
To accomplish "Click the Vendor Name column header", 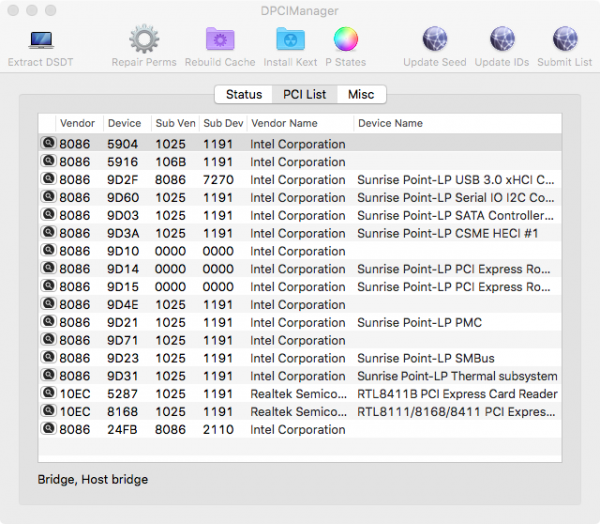I will pos(284,123).
